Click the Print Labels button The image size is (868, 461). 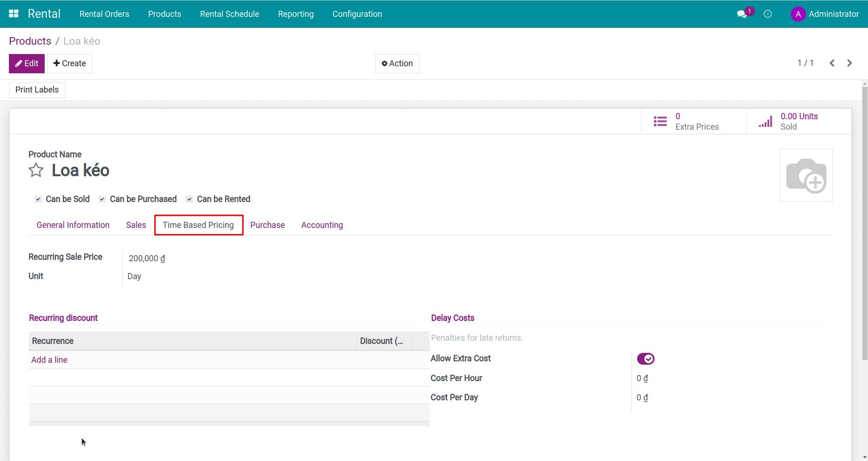tap(37, 90)
